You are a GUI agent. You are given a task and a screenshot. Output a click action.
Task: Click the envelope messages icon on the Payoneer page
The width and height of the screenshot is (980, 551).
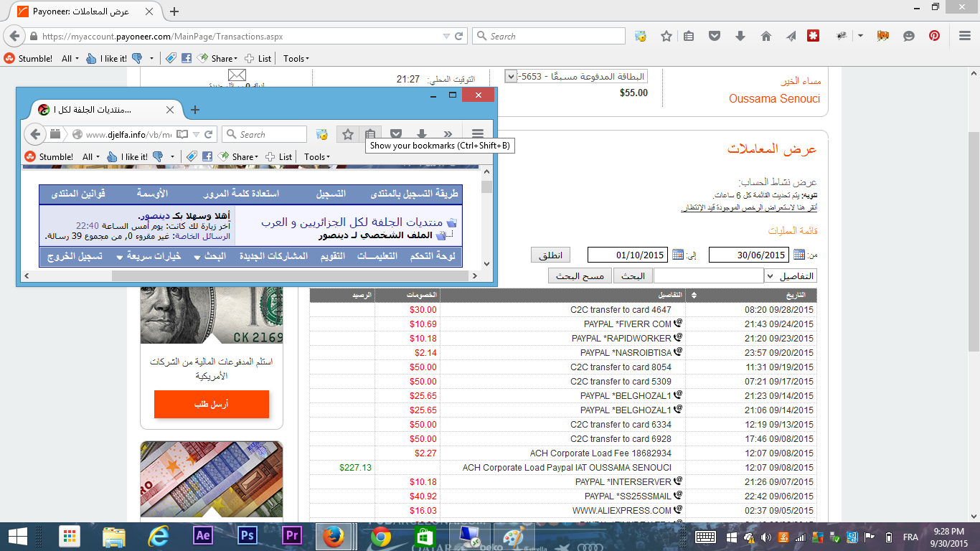coord(237,75)
